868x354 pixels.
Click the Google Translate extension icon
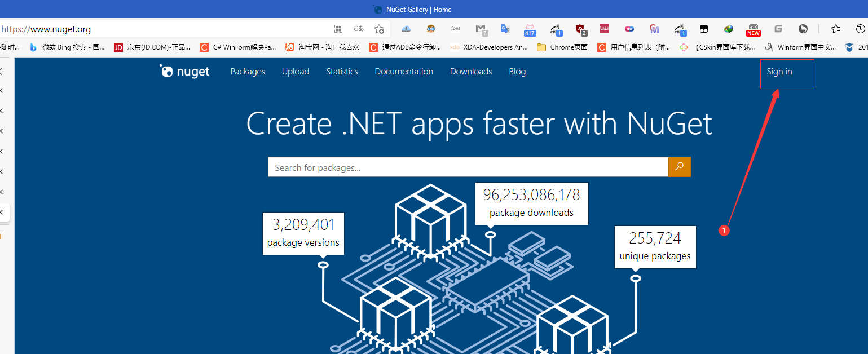(505, 29)
